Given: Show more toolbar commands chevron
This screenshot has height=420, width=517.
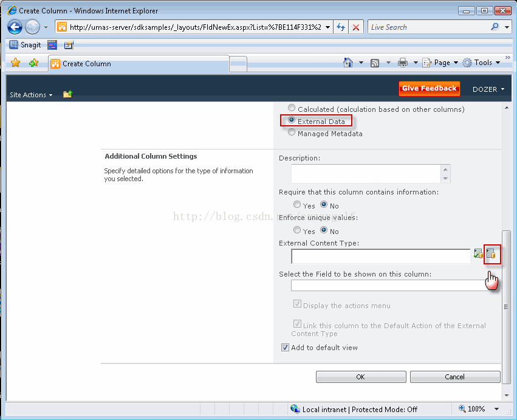Looking at the screenshot, I should (507, 57).
